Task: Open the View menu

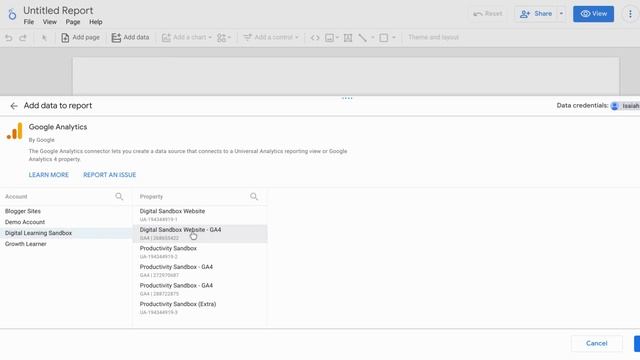Action: [x=50, y=22]
